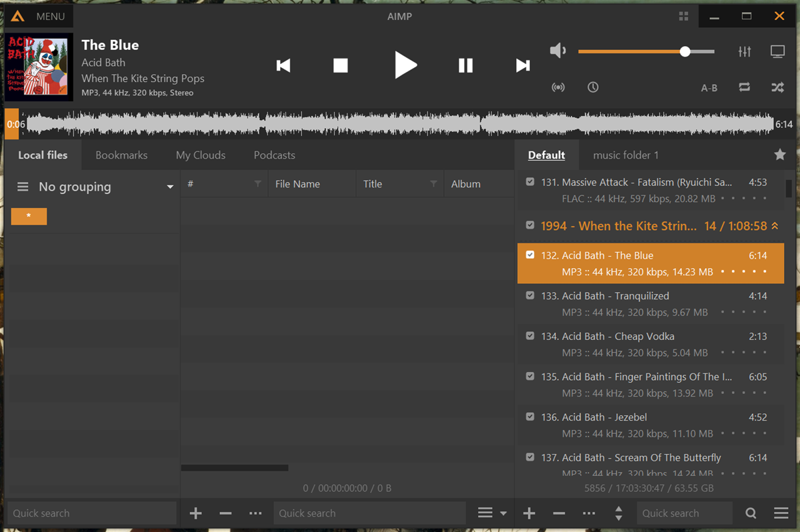Click the Acid Bath album cover thumbnail

39,67
